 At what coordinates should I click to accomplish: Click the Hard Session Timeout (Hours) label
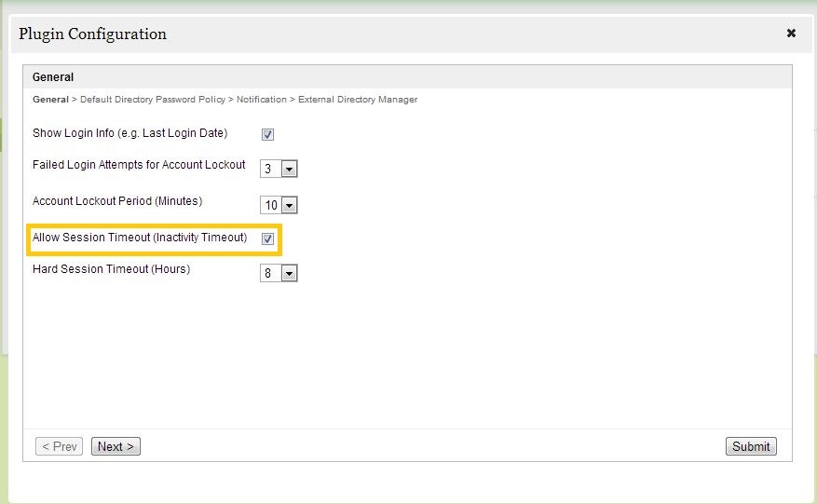click(111, 269)
